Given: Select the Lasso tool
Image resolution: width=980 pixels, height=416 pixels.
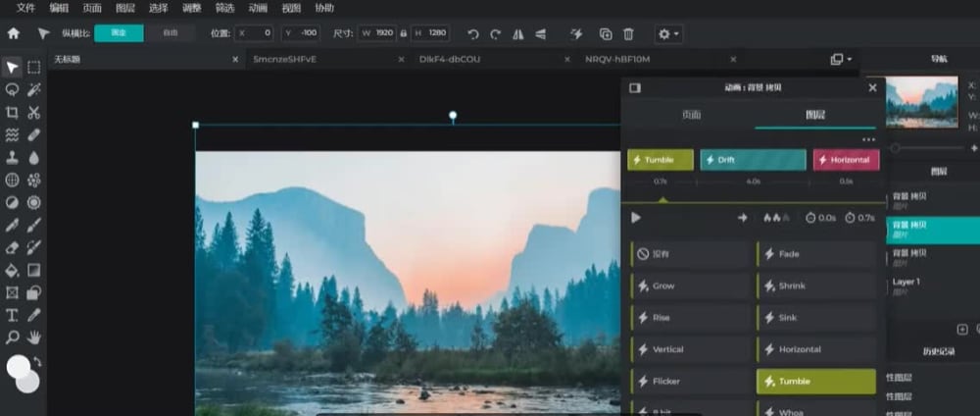Looking at the screenshot, I should pos(12,90).
